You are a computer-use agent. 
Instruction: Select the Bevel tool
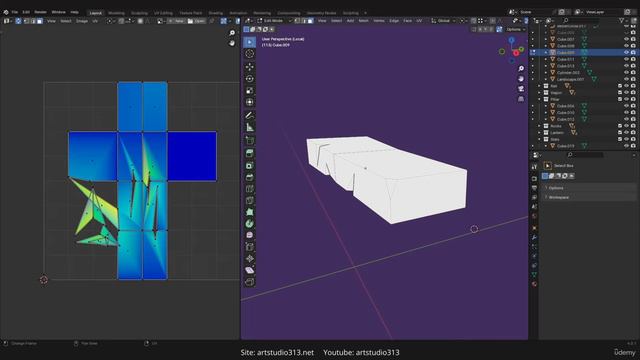click(x=250, y=177)
